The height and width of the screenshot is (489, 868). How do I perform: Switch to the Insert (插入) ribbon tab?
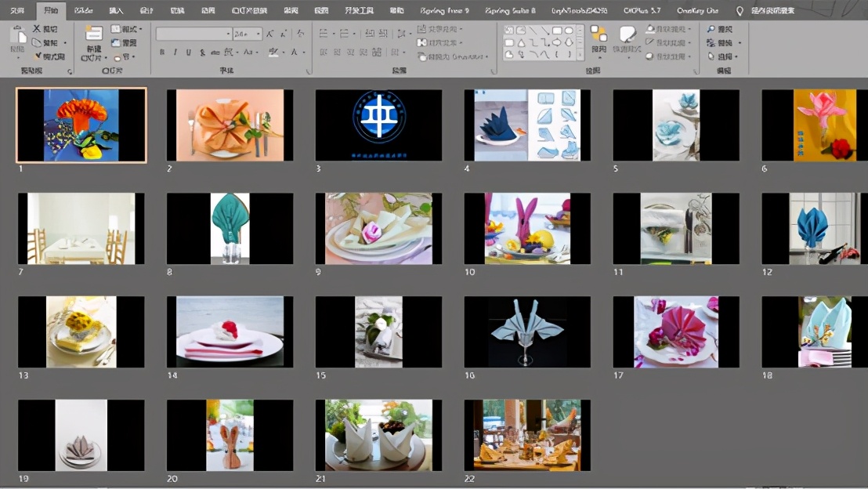click(116, 11)
